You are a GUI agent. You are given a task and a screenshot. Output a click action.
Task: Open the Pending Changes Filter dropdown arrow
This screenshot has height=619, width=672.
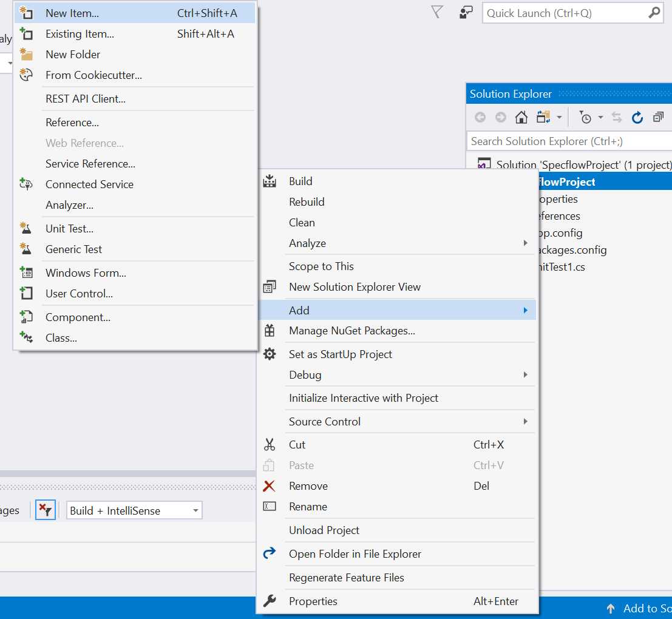[x=600, y=117]
